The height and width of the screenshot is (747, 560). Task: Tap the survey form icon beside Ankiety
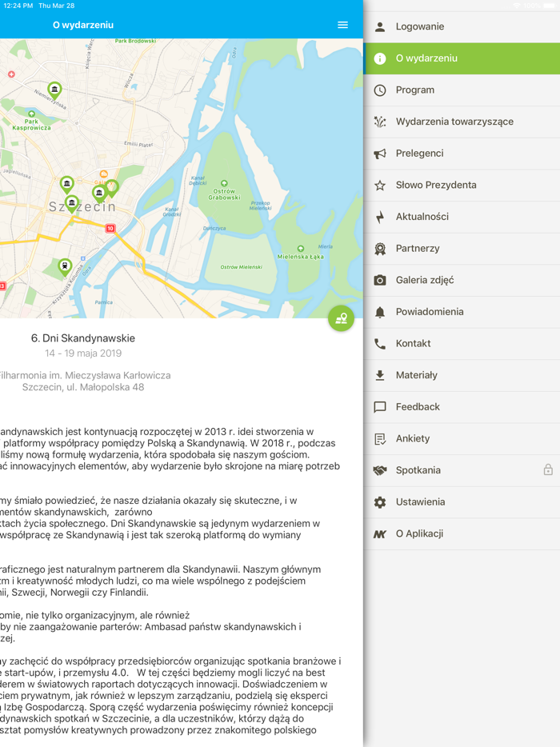point(380,439)
